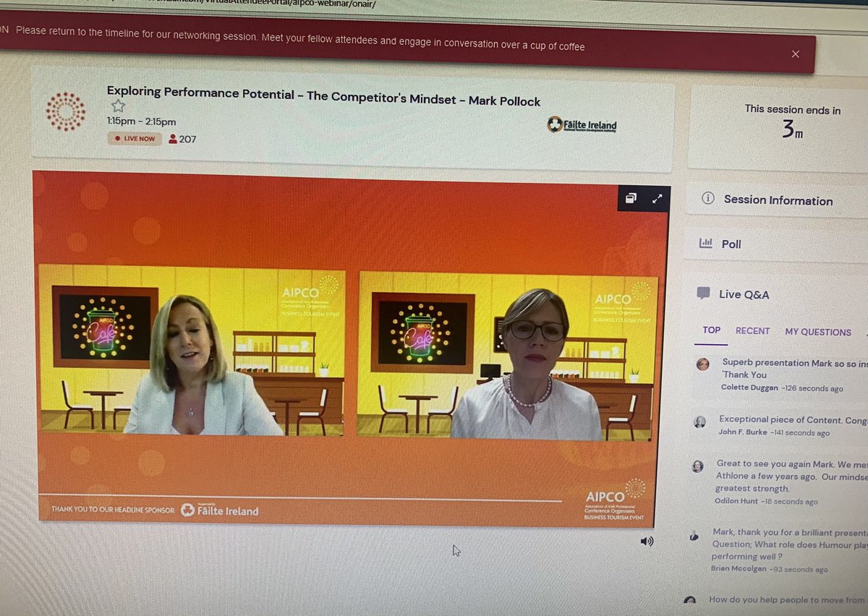Viewport: 868px width, 616px height.
Task: Click Odilon Hunt's avatar
Action: tap(697, 467)
